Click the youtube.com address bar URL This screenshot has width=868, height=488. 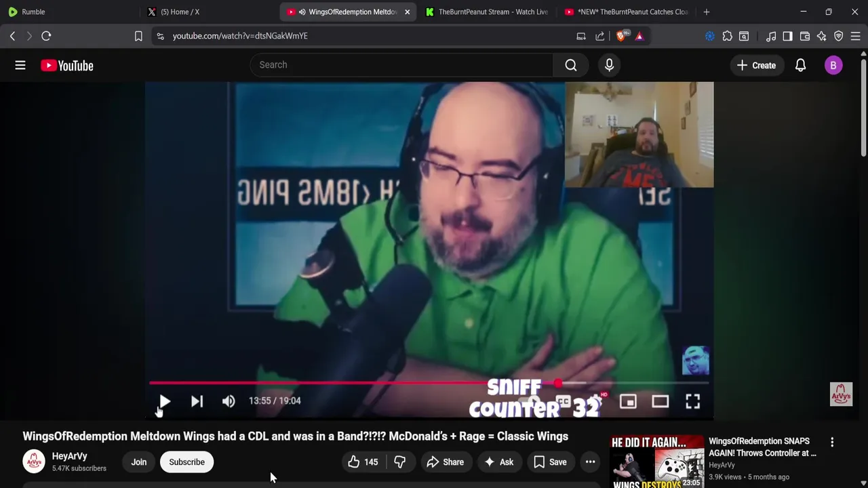[240, 36]
